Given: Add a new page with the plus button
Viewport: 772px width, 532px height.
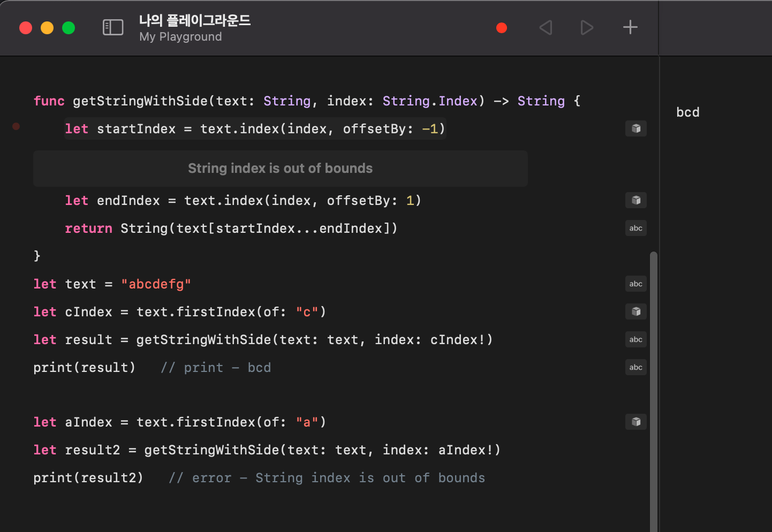Looking at the screenshot, I should 631,27.
